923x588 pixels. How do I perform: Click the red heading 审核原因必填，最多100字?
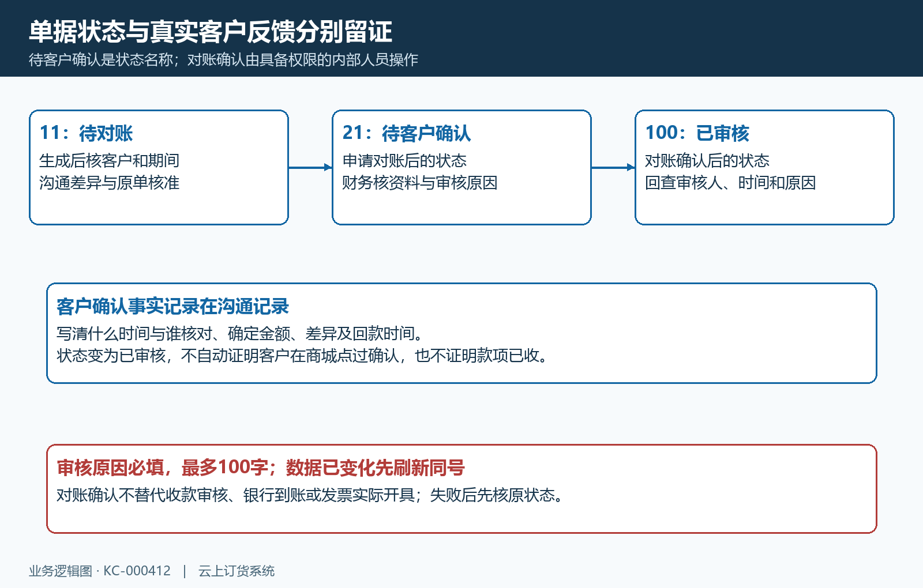point(261,468)
